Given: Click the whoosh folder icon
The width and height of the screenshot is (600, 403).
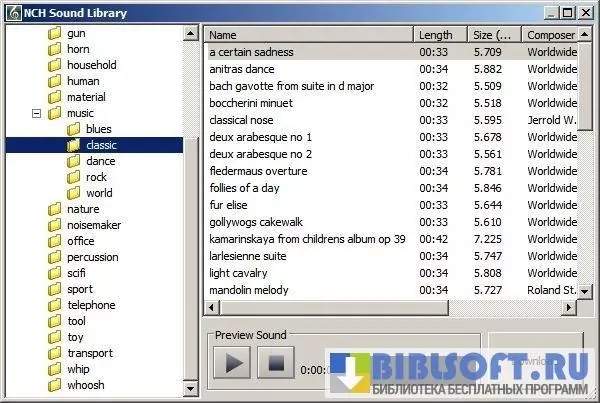Looking at the screenshot, I should (55, 385).
